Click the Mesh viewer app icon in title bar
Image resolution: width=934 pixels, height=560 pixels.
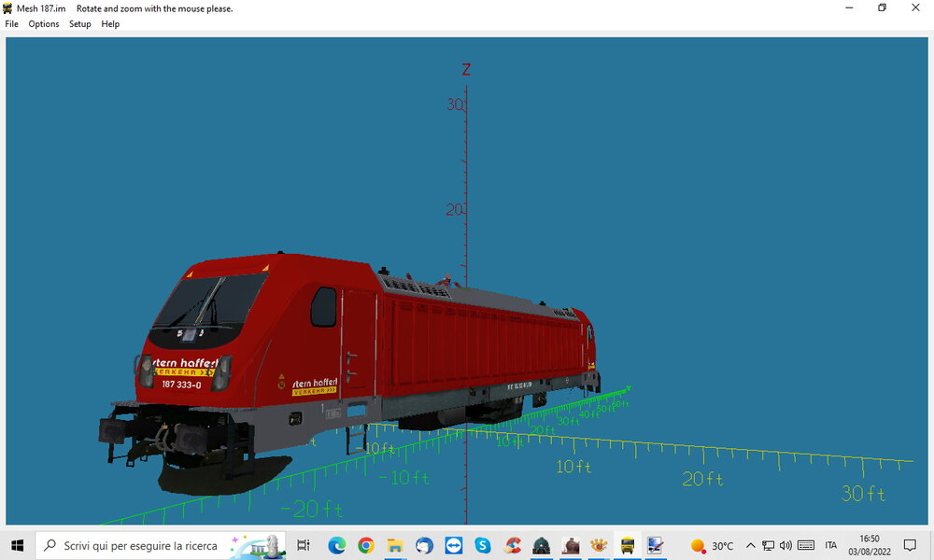(x=7, y=8)
